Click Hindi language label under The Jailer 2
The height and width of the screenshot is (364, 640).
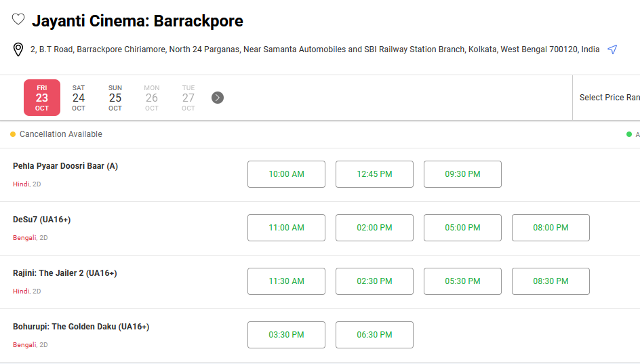coord(21,291)
